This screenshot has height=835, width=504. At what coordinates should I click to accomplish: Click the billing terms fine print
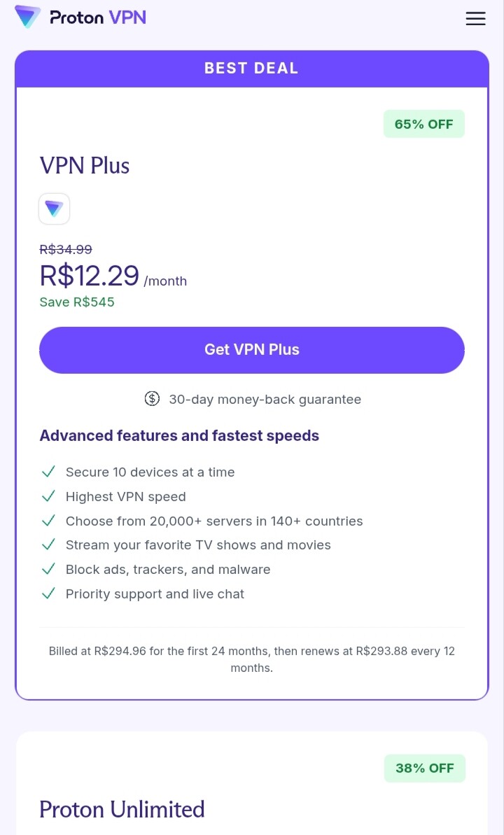[x=252, y=659]
